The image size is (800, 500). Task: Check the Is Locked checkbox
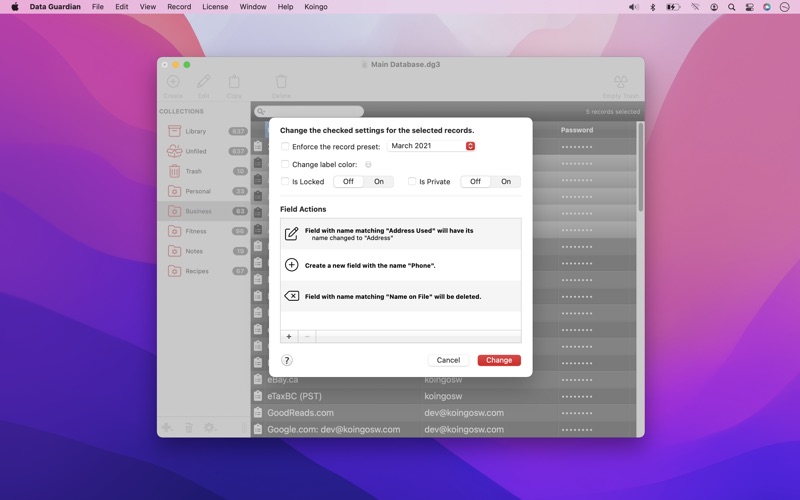tap(285, 181)
